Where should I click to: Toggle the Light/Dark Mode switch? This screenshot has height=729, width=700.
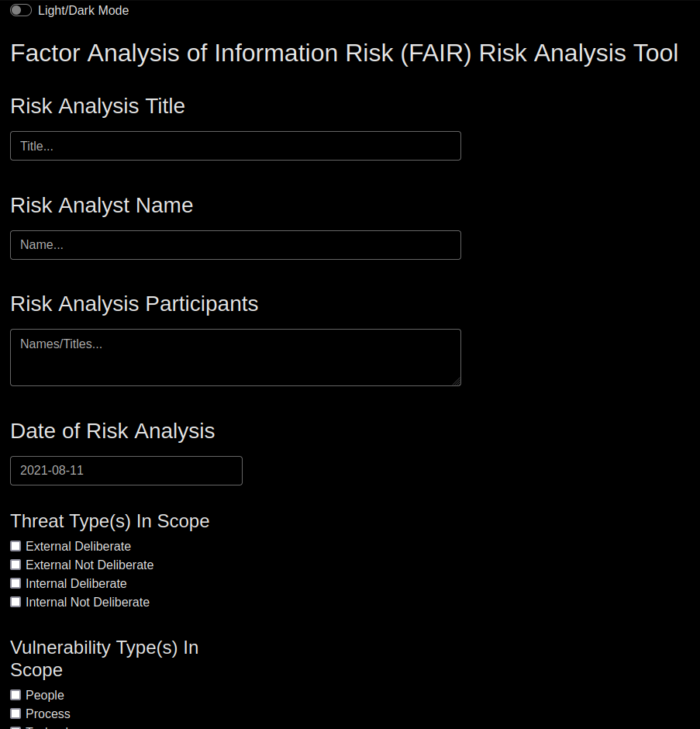pyautogui.click(x=21, y=10)
